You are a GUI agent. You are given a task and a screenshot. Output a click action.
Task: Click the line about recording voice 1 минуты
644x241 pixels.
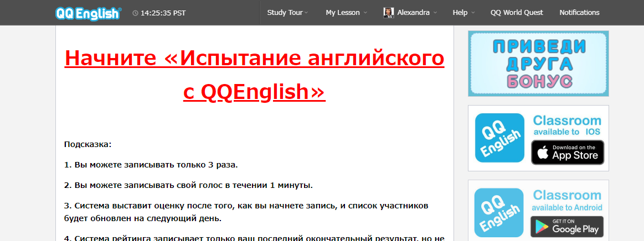pyautogui.click(x=188, y=185)
